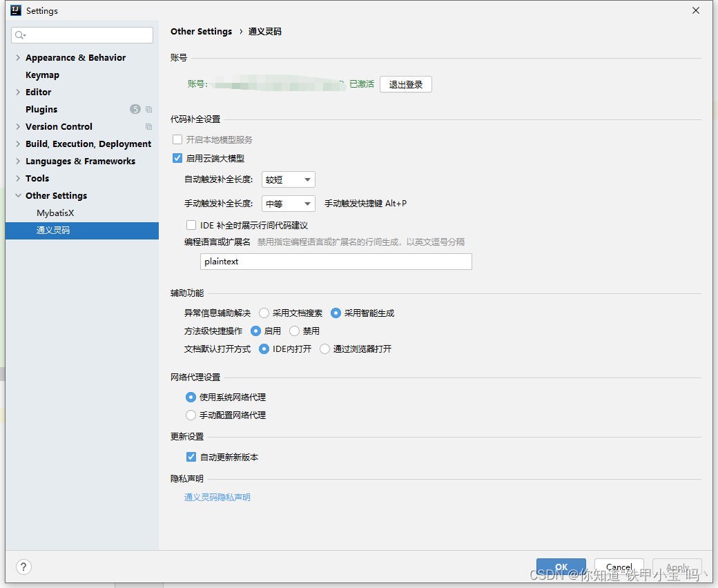Click Other Settings breadcrumb

point(201,32)
